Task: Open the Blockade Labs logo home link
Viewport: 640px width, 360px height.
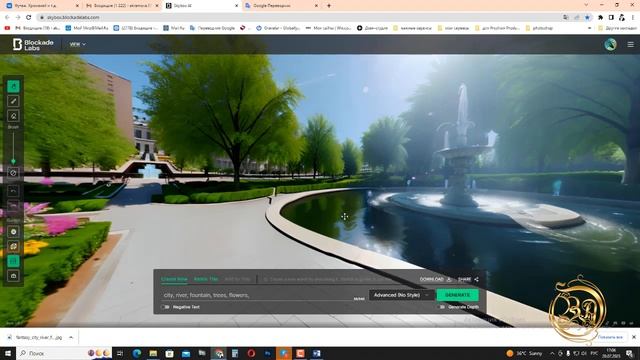Action: pos(33,44)
